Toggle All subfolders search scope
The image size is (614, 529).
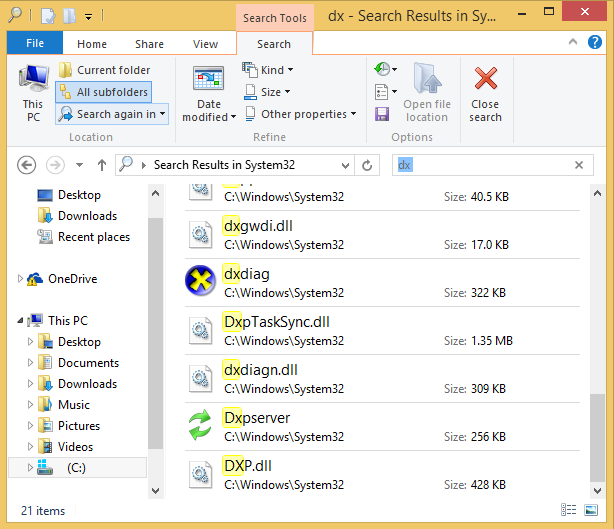(x=104, y=92)
